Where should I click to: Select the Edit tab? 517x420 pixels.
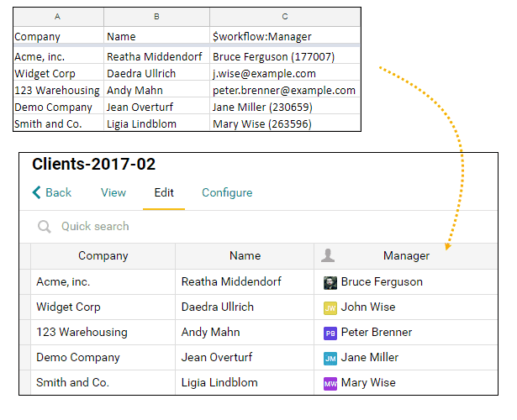coord(164,192)
